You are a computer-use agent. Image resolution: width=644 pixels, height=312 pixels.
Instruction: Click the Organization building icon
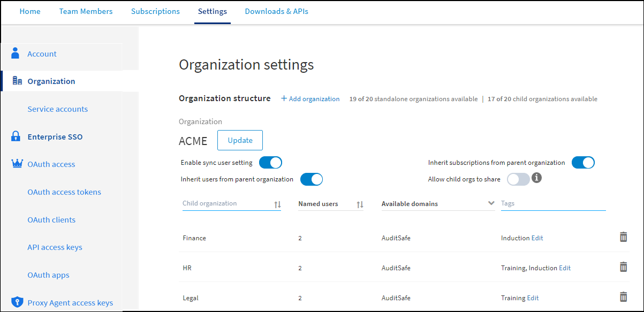[17, 81]
